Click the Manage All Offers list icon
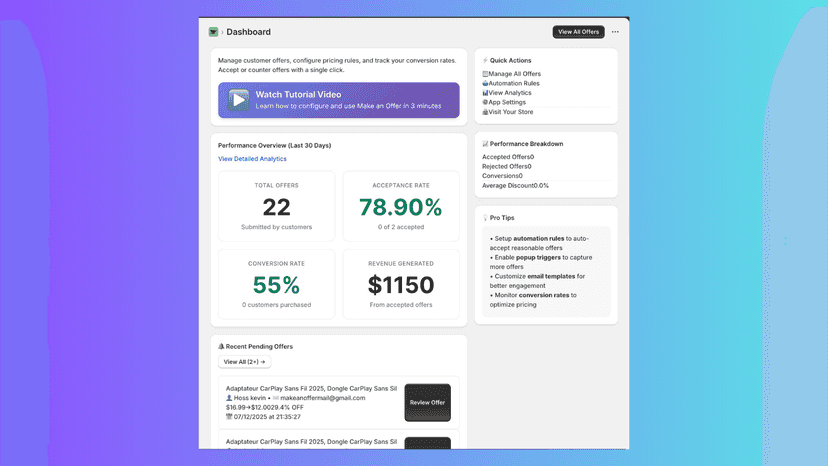828x466 pixels. (x=485, y=74)
